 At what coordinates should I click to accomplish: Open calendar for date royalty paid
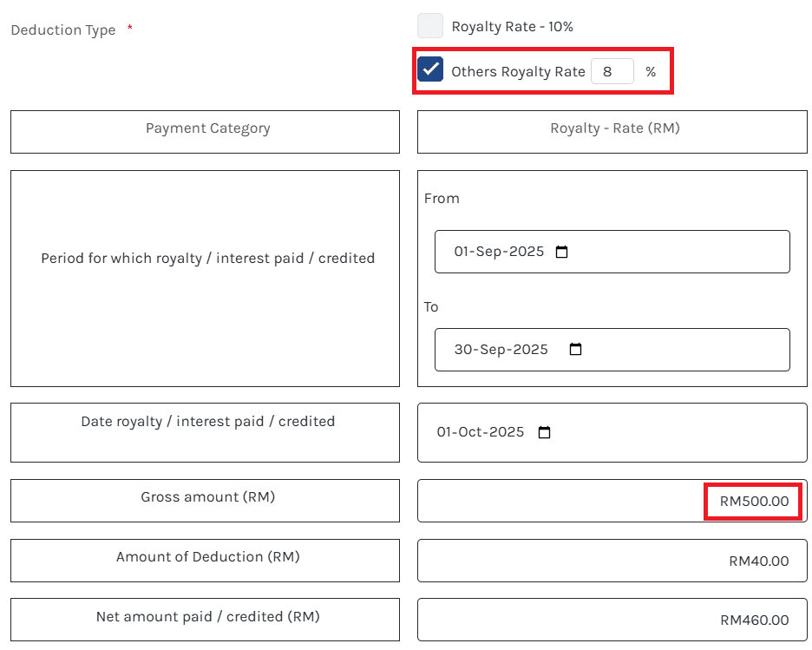[544, 432]
